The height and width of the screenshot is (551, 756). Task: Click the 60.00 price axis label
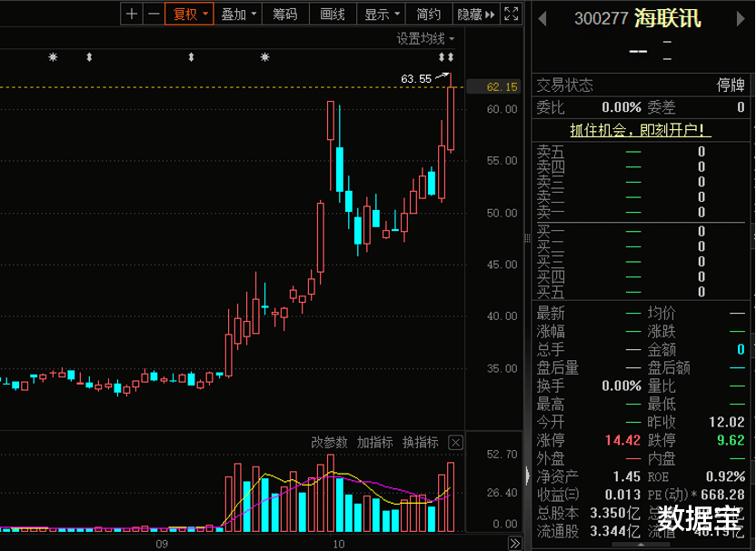tap(502, 109)
